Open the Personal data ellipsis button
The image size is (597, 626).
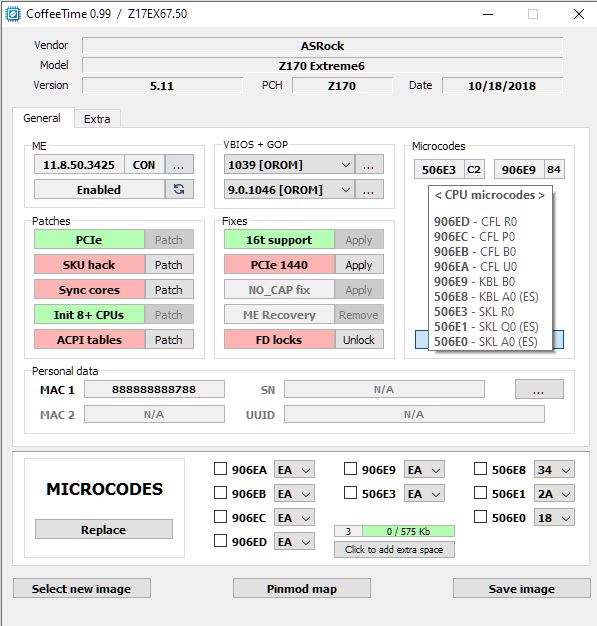click(x=539, y=389)
